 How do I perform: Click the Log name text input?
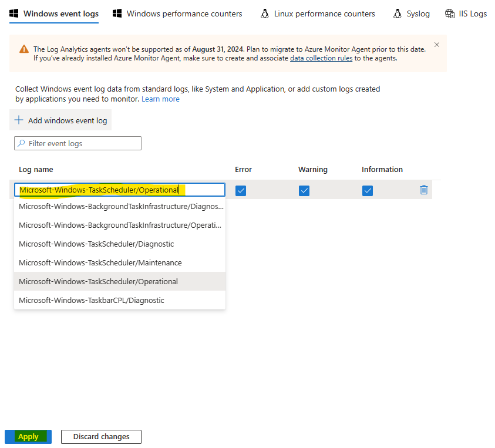click(120, 190)
